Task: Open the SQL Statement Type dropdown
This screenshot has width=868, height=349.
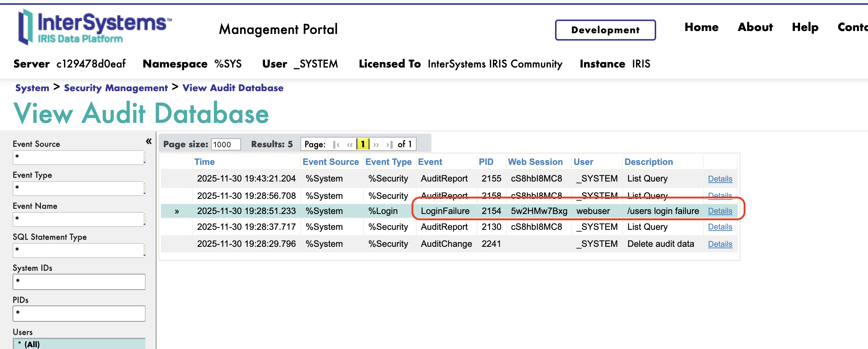Action: tap(144, 251)
